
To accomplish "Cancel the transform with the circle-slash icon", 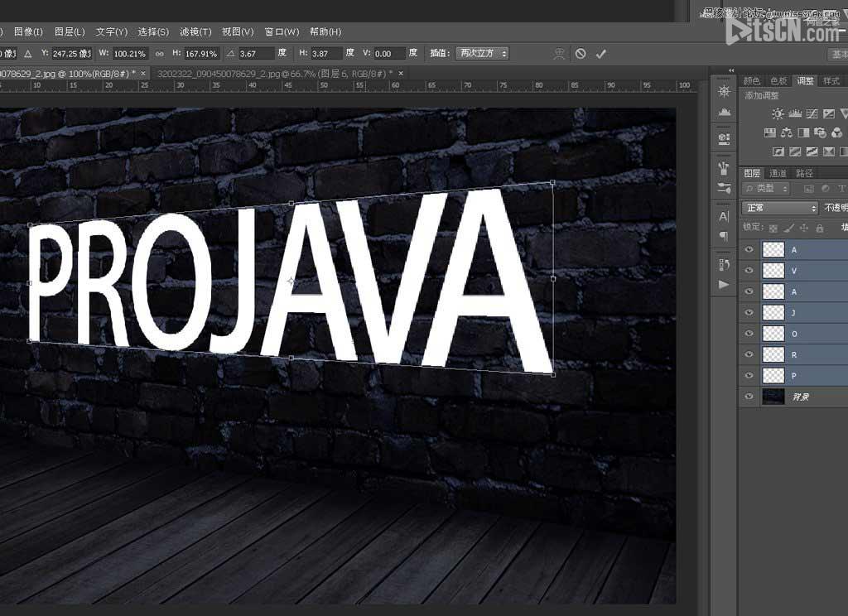I will click(581, 54).
